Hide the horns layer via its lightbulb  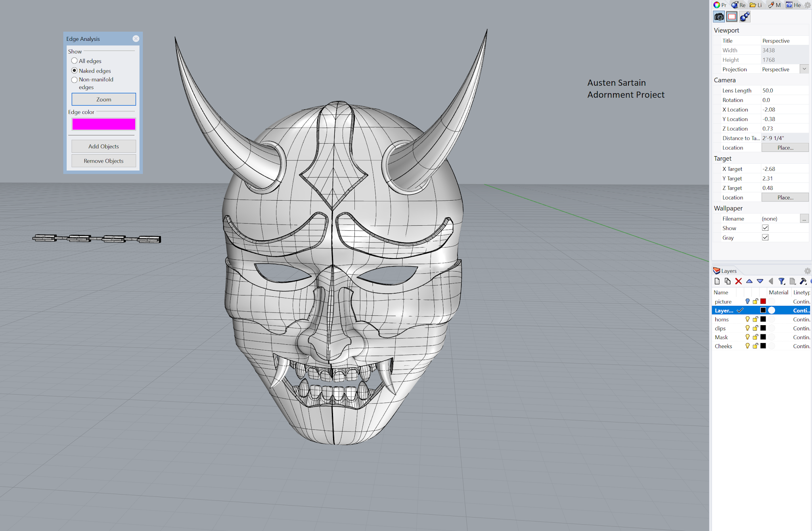click(x=747, y=319)
